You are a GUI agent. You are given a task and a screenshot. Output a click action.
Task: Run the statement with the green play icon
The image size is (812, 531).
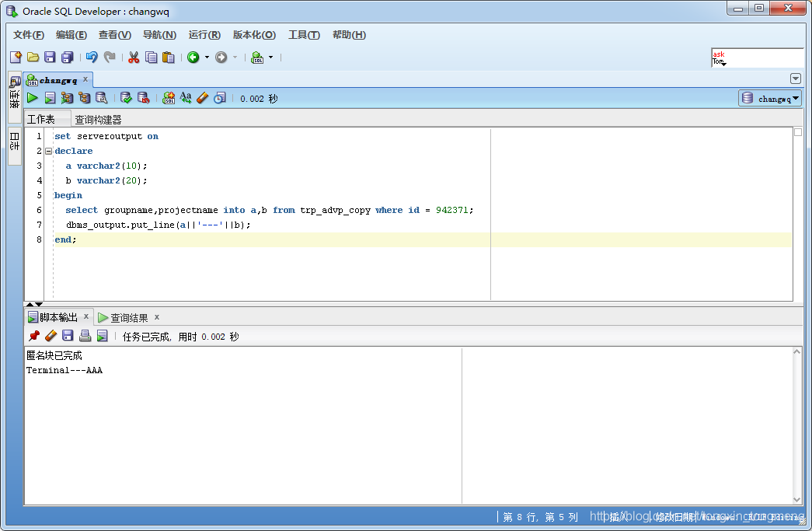pos(32,98)
